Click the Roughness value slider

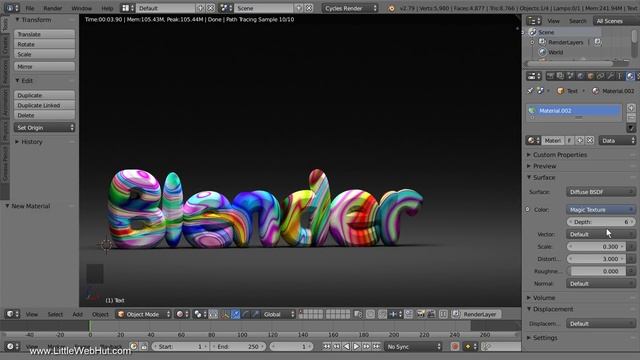pos(596,271)
